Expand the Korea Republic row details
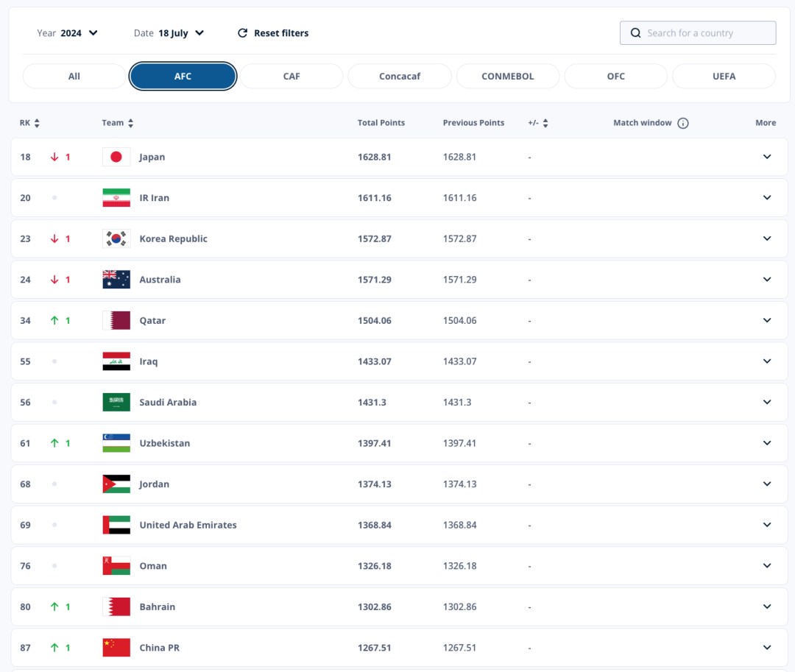Screen dimensions: 795x672 click(x=767, y=238)
